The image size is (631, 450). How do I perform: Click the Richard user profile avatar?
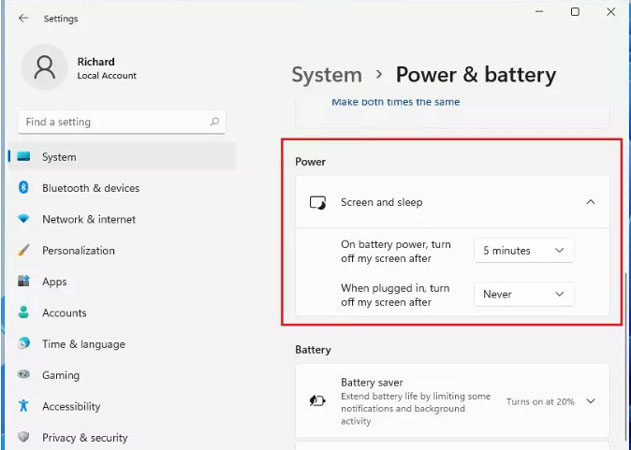tap(44, 68)
